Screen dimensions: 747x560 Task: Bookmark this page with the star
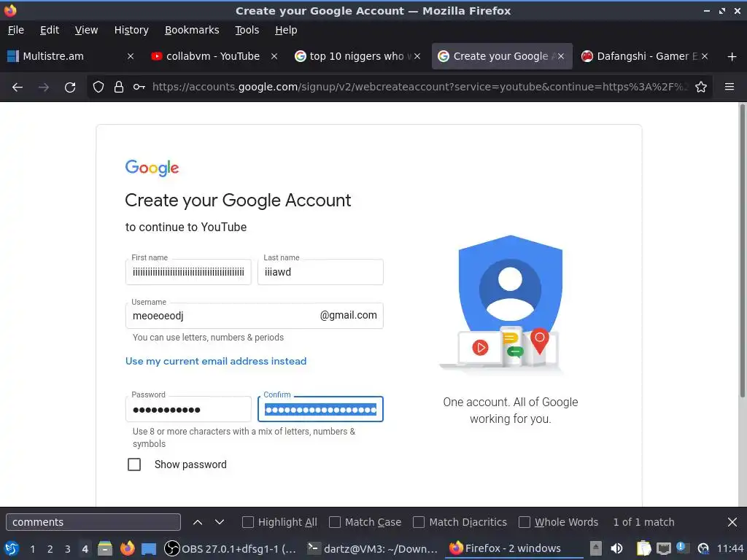(701, 87)
